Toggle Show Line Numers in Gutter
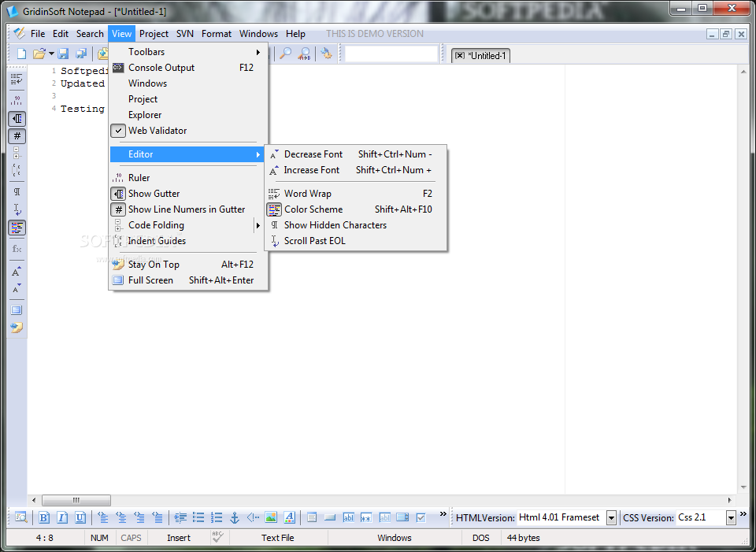The image size is (756, 552). (x=188, y=209)
